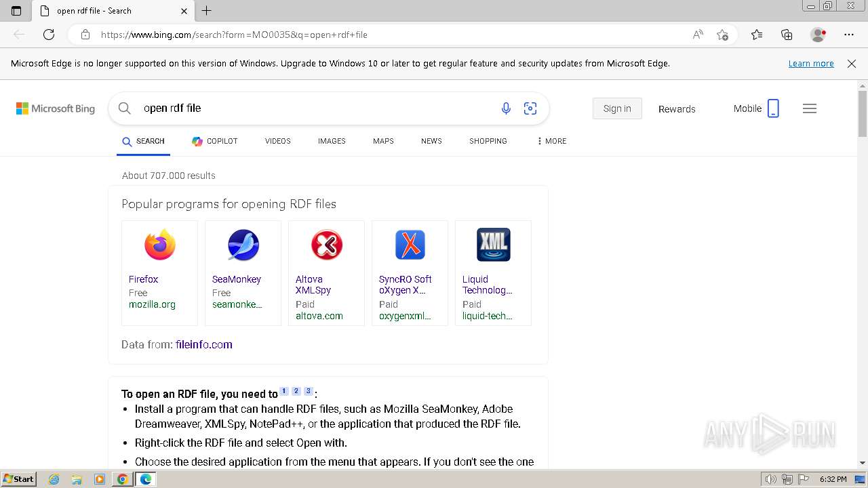Open mozilla.org link under Firefox

pos(152,304)
